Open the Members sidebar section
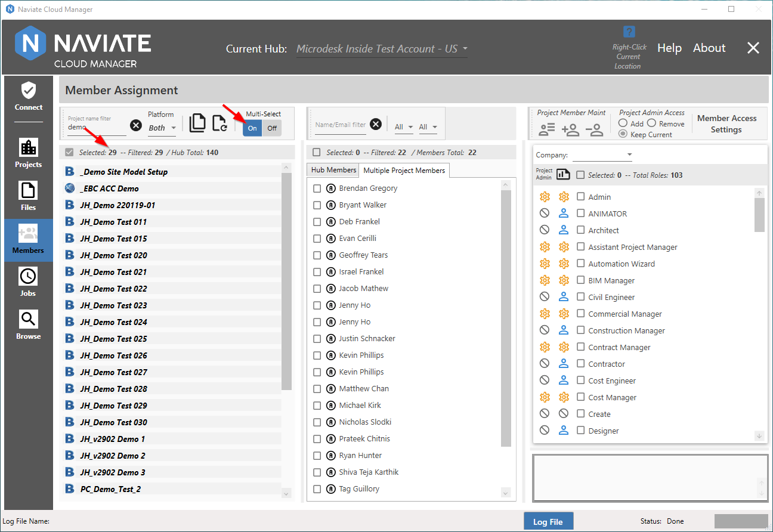773x532 pixels. click(29, 240)
